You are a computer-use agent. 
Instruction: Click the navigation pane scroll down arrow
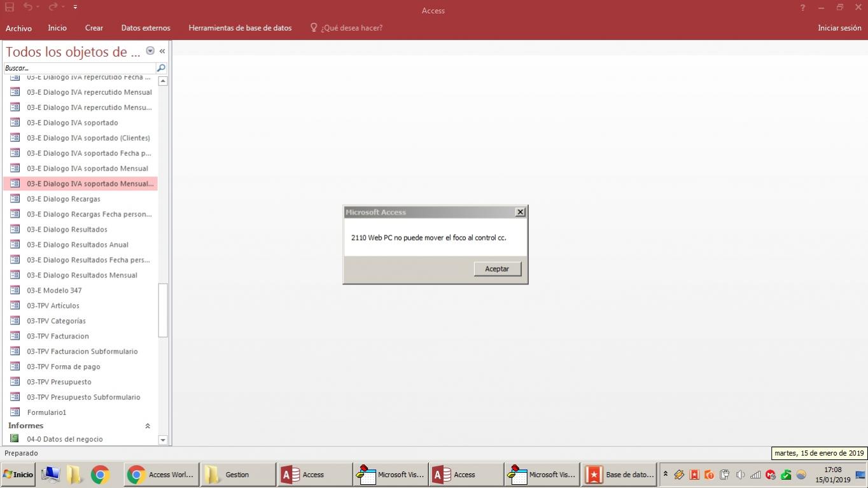pyautogui.click(x=163, y=440)
